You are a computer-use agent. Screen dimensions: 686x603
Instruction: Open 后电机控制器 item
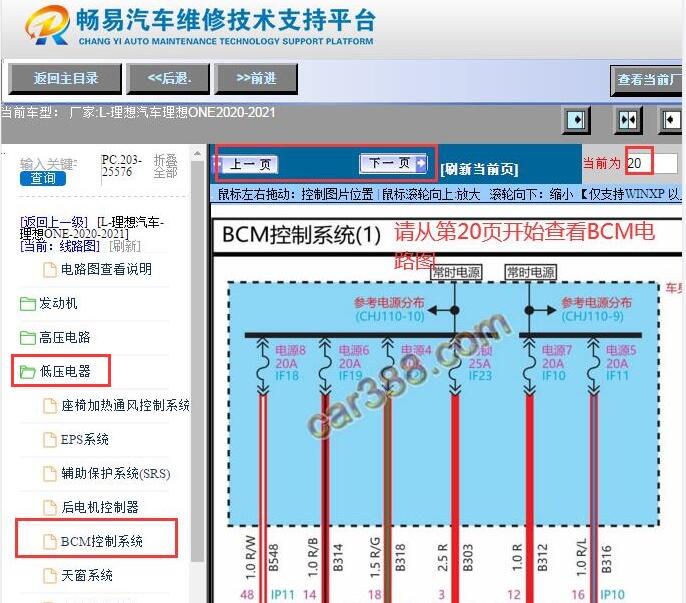coord(100,507)
